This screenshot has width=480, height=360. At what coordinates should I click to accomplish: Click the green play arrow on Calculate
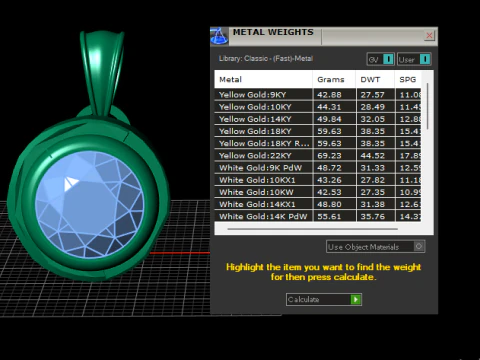click(356, 299)
